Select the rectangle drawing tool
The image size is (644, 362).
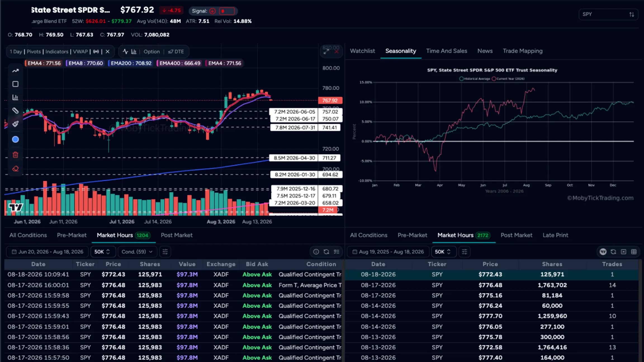(15, 84)
